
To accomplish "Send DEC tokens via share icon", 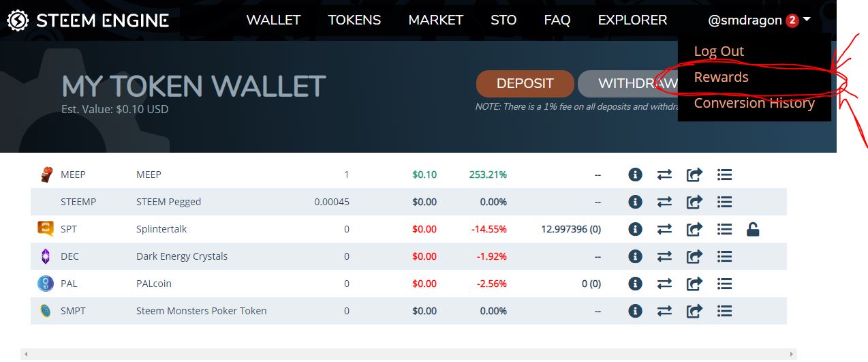I will (694, 256).
